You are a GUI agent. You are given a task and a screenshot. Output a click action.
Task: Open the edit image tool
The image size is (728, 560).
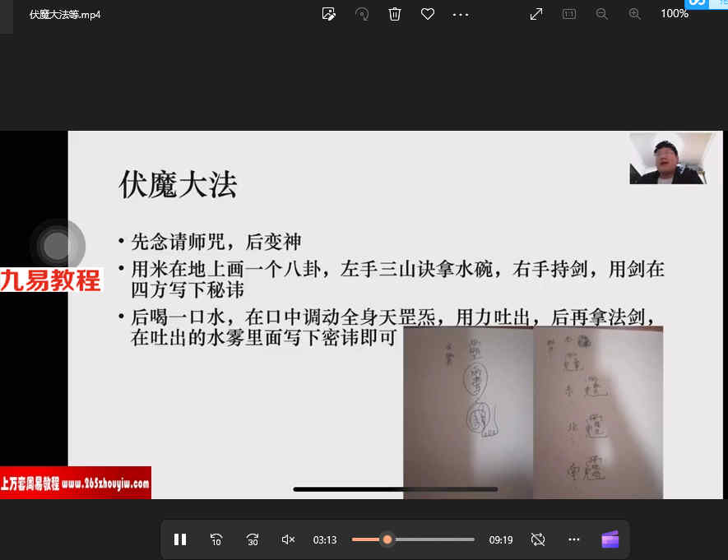pos(329,14)
